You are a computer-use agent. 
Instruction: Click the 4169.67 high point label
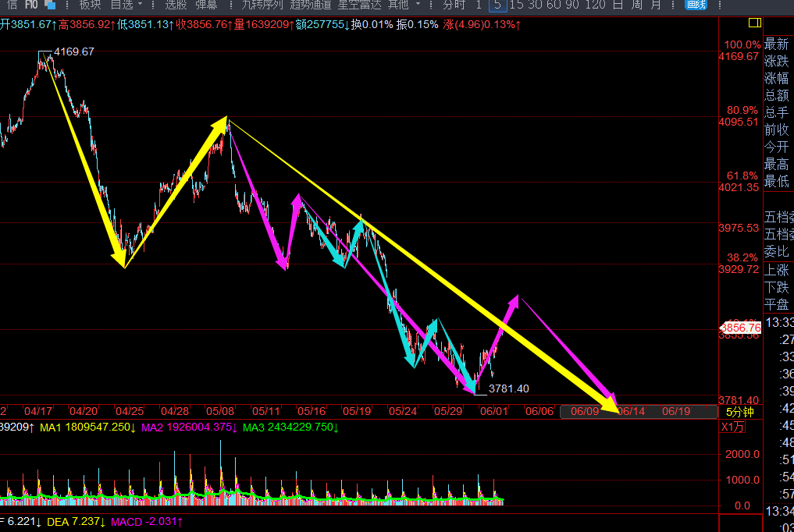74,51
